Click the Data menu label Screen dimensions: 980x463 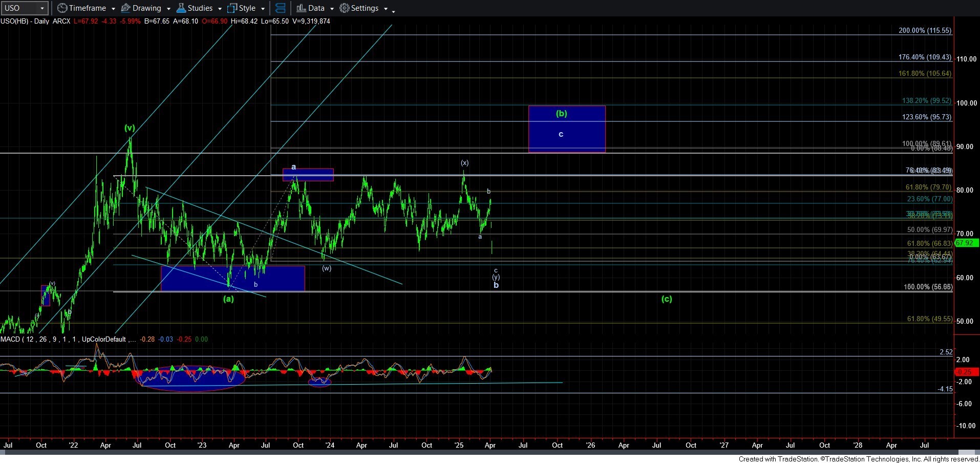tap(316, 8)
